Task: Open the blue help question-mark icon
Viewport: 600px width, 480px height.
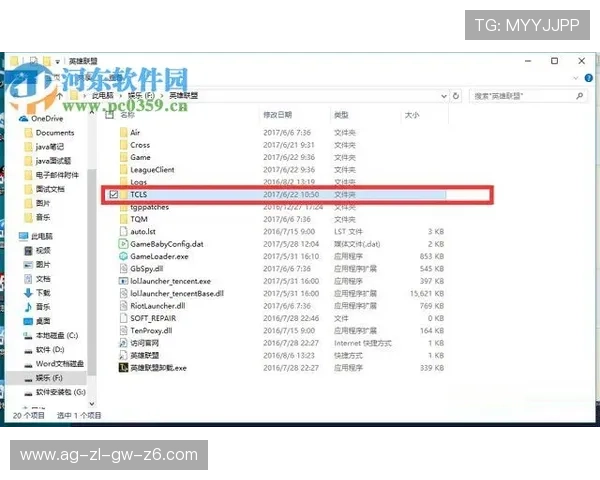Action: (589, 78)
